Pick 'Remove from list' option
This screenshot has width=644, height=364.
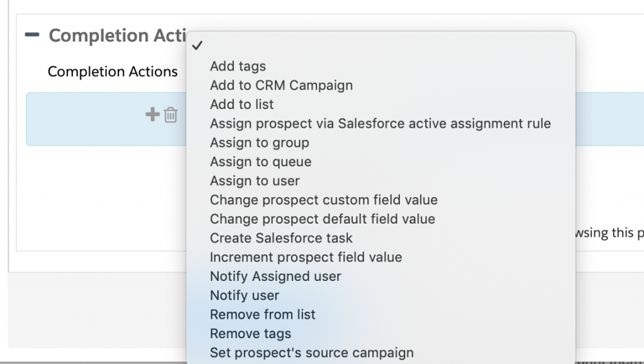coord(262,314)
